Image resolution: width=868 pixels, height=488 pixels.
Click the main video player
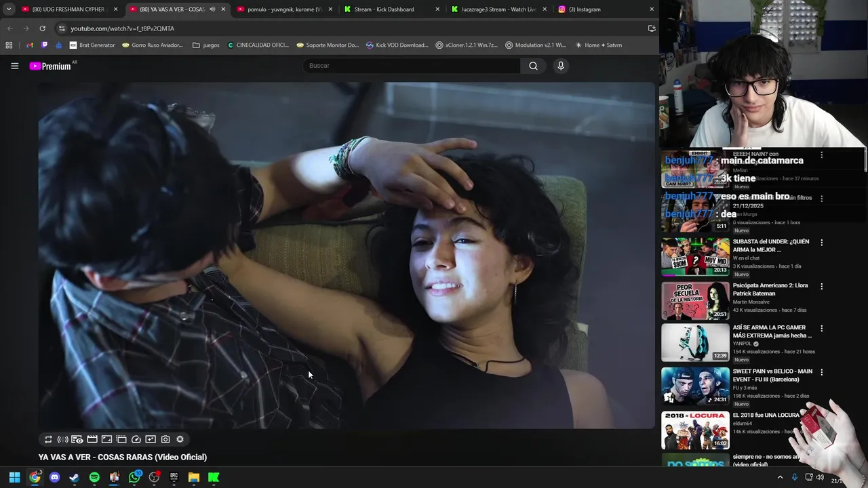coord(347,256)
